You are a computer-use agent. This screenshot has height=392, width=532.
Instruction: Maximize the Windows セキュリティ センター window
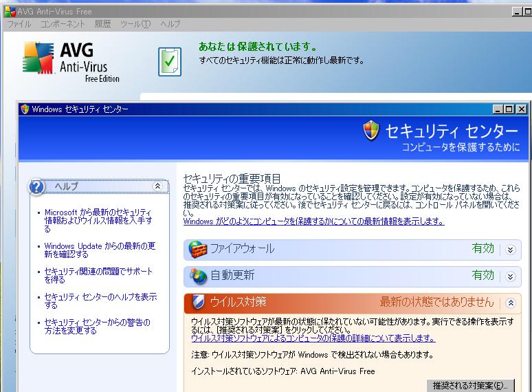click(x=509, y=109)
